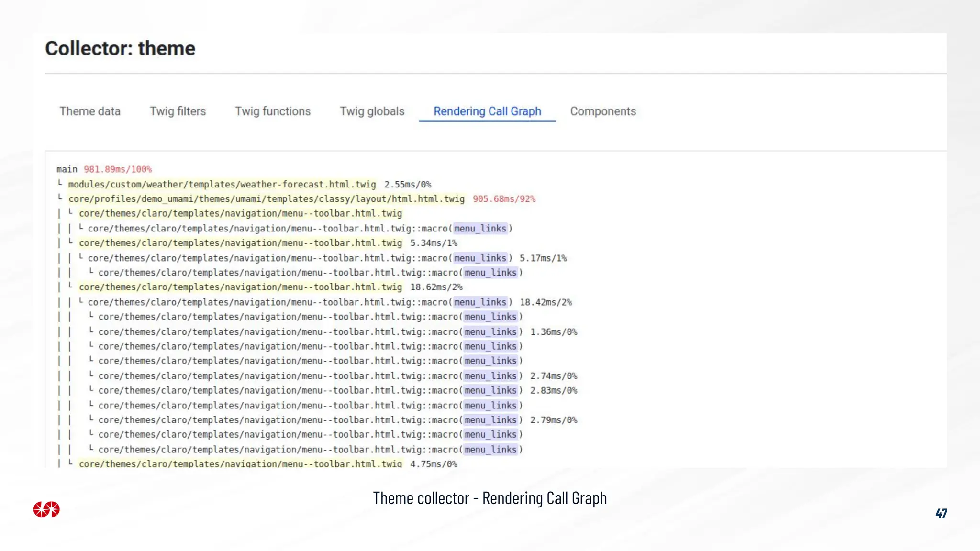Select menu--toolbar.html.twig entry with 5.34ms/1%

(240, 243)
